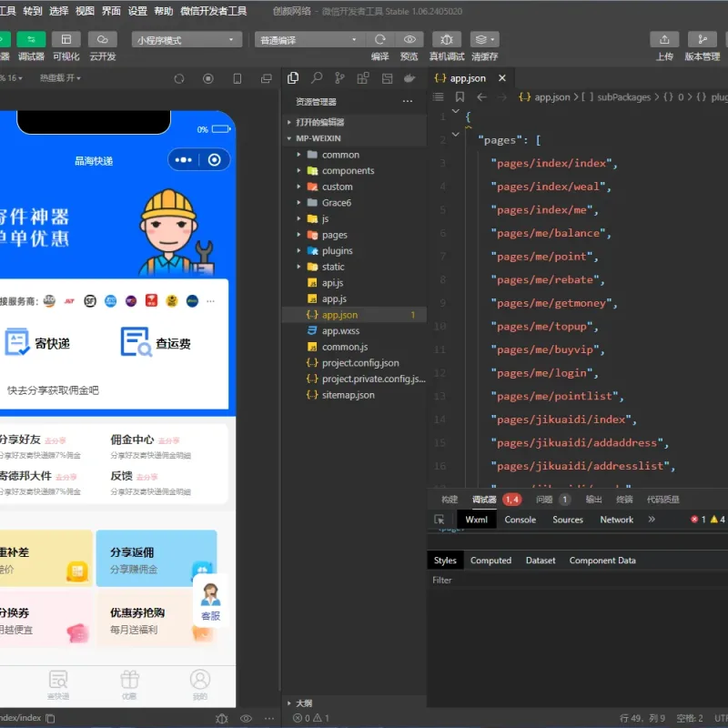
Task: Open the search icon in editor sidebar
Action: 317,78
